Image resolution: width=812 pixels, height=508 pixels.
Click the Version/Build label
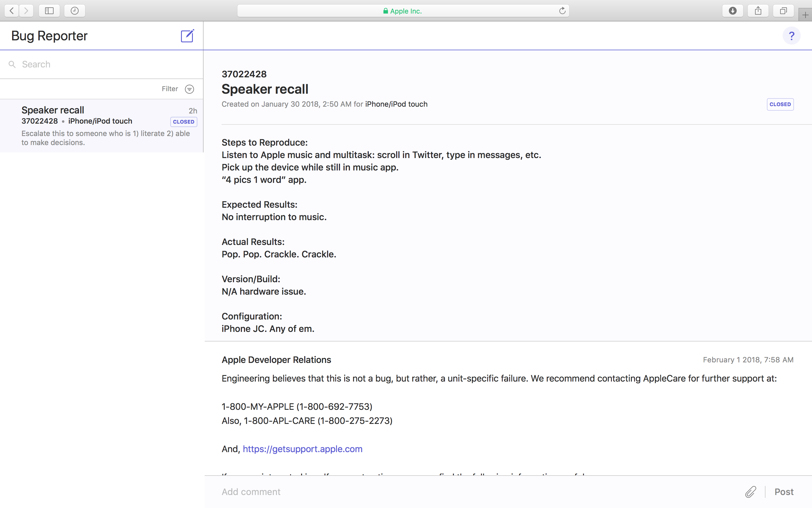point(251,279)
